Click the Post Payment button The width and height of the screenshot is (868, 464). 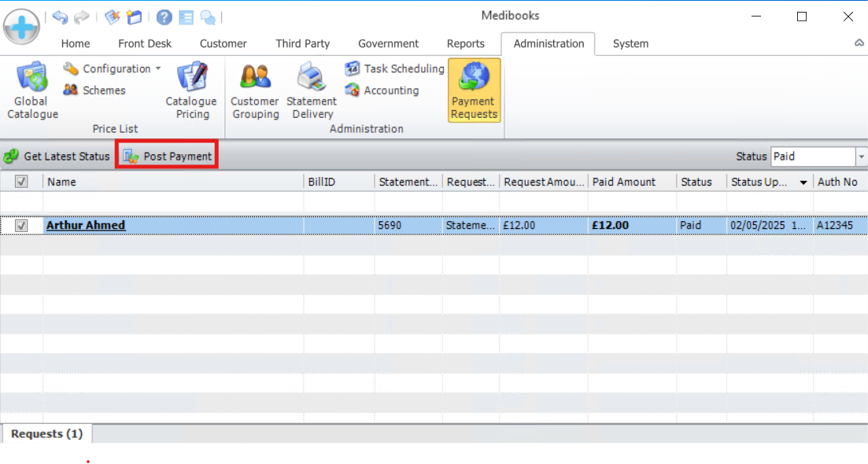coord(168,157)
